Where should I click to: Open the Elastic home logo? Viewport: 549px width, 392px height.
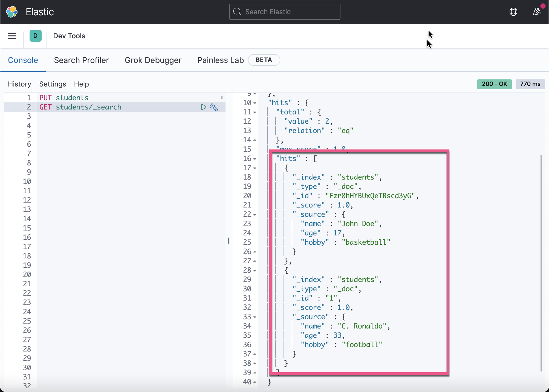tap(11, 12)
